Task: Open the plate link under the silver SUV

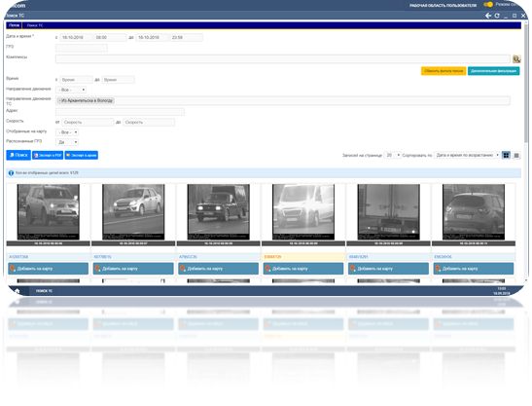Action: pos(18,257)
